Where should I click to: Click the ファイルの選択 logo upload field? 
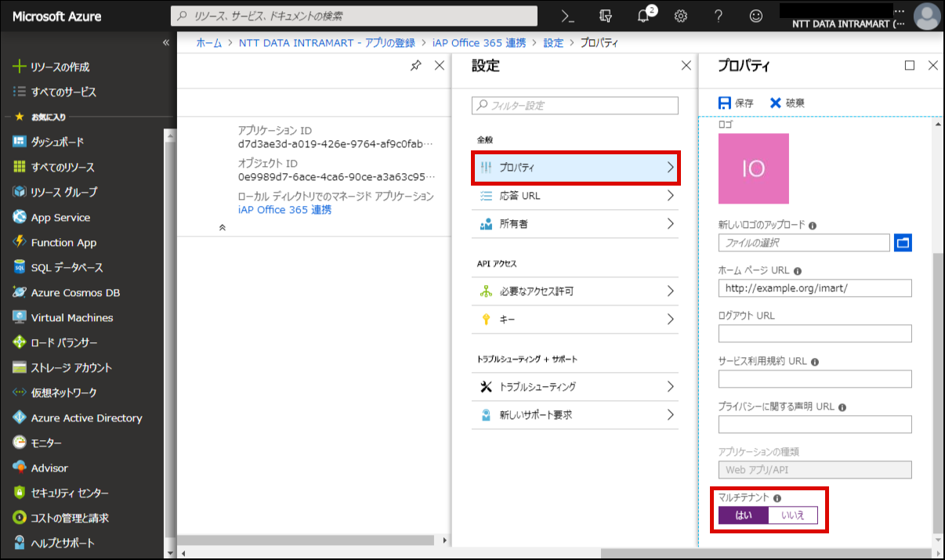(805, 243)
